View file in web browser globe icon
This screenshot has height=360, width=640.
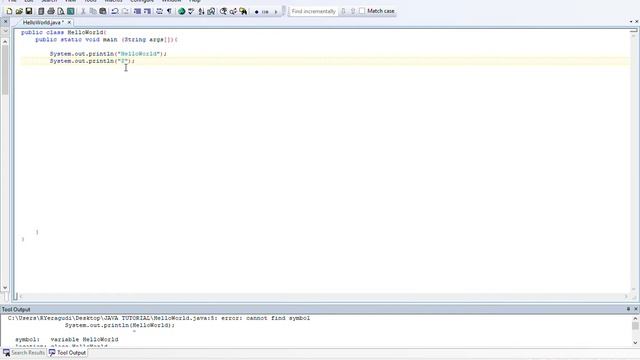click(181, 11)
